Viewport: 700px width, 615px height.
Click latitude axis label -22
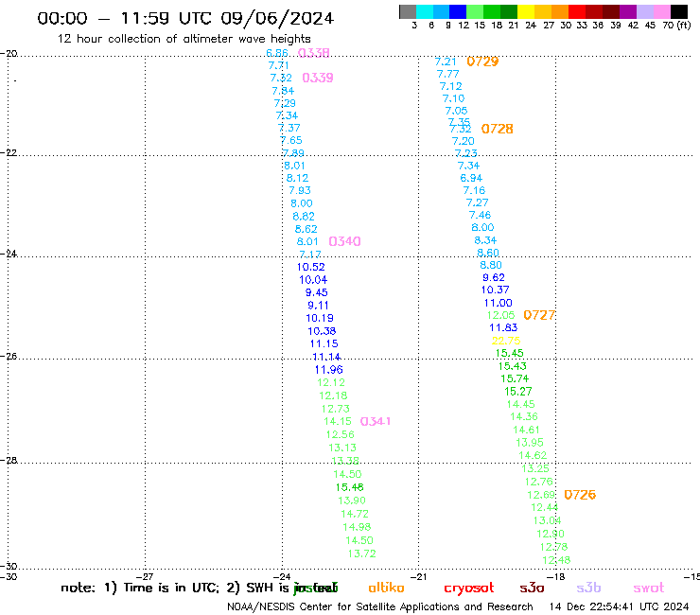9,152
